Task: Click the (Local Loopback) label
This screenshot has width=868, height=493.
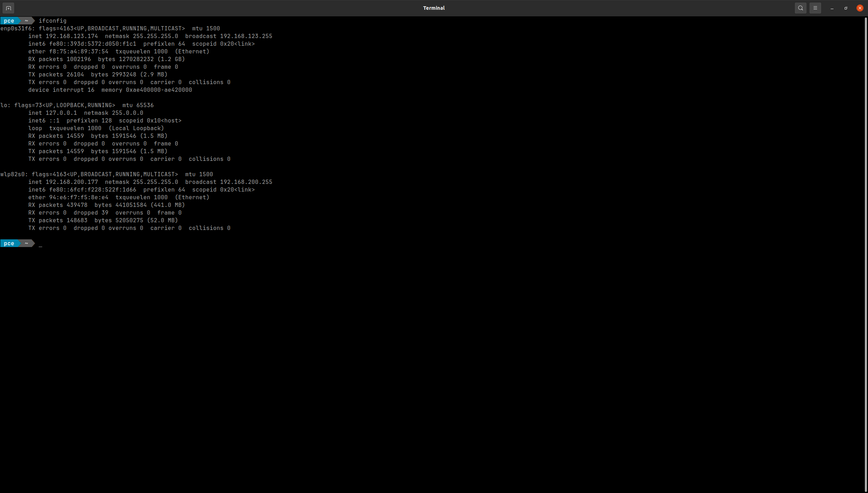Action: click(x=136, y=128)
